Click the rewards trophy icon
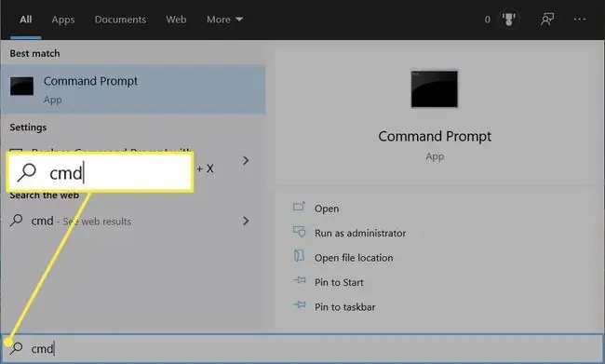This screenshot has height=364, width=605. [x=508, y=19]
